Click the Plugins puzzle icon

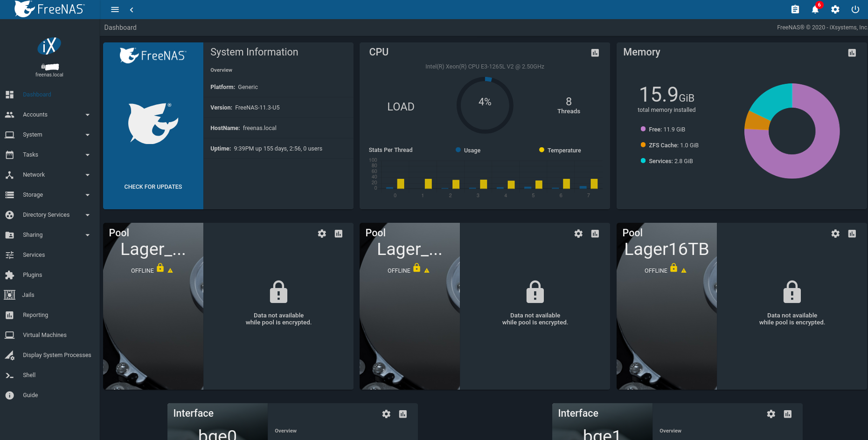(x=9, y=275)
